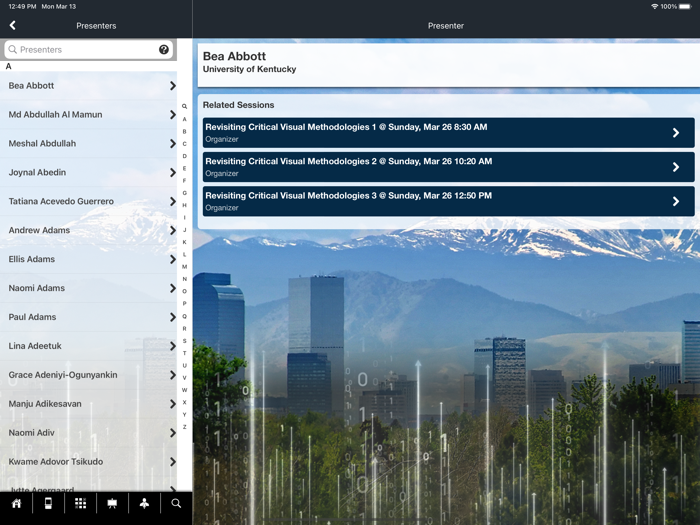Tap the Bea Abbott heading in detail pane
Image resolution: width=700 pixels, height=525 pixels.
(x=234, y=56)
